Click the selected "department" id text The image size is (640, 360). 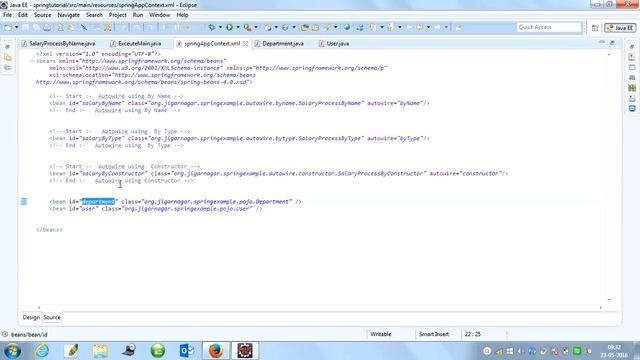(x=98, y=202)
